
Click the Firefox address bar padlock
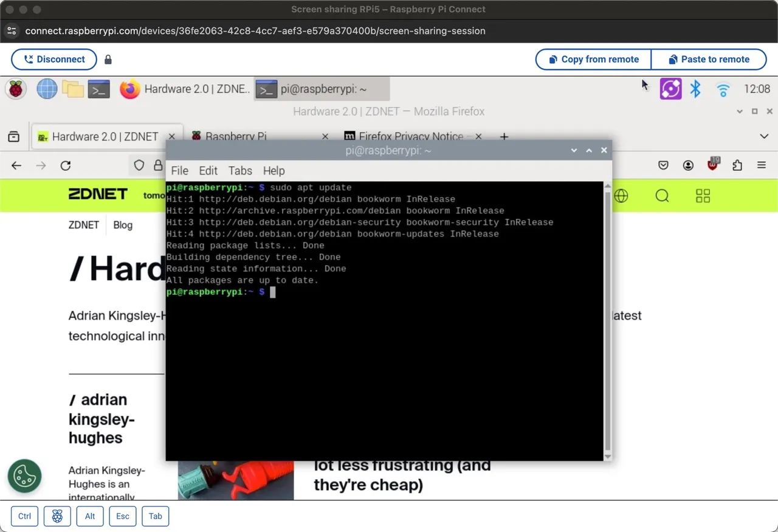158,165
